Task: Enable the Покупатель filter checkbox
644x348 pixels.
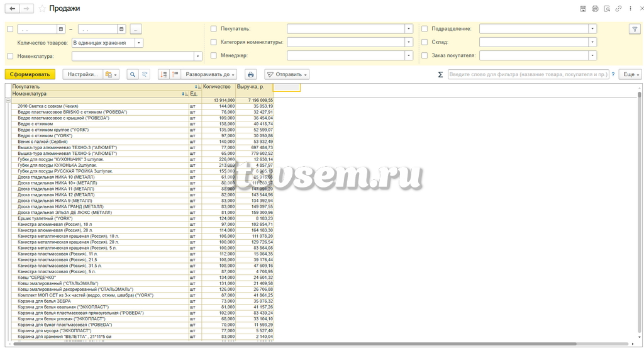Action: (214, 29)
